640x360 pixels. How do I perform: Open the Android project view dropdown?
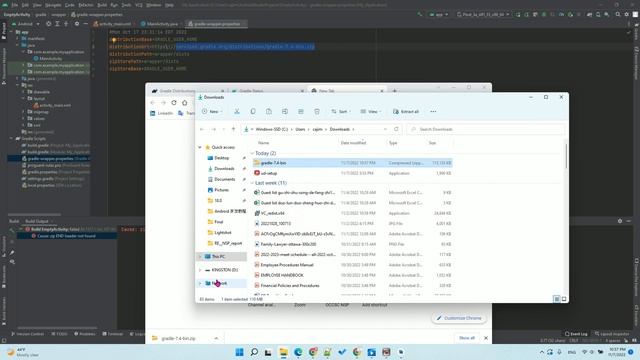tap(26, 24)
